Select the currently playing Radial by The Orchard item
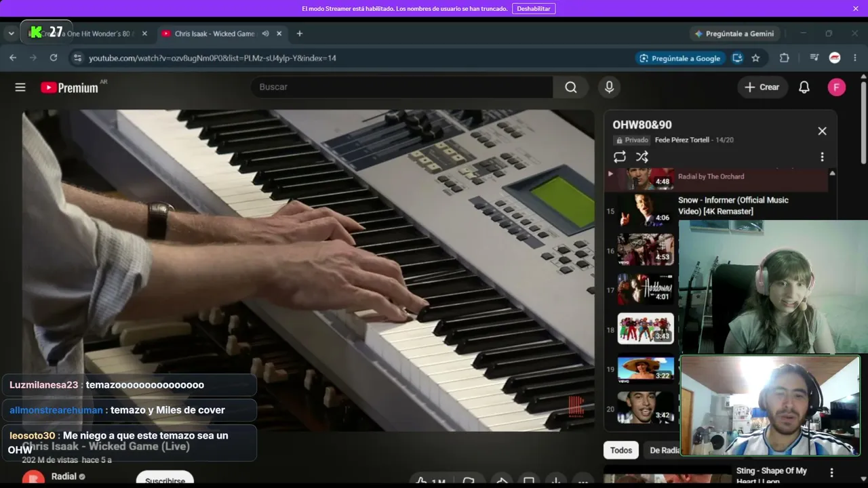The width and height of the screenshot is (868, 488). click(x=716, y=180)
